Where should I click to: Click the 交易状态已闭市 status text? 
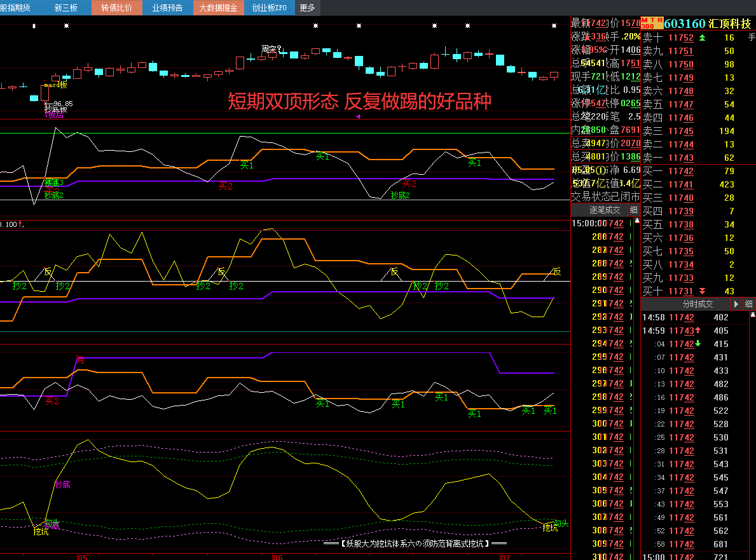click(605, 197)
